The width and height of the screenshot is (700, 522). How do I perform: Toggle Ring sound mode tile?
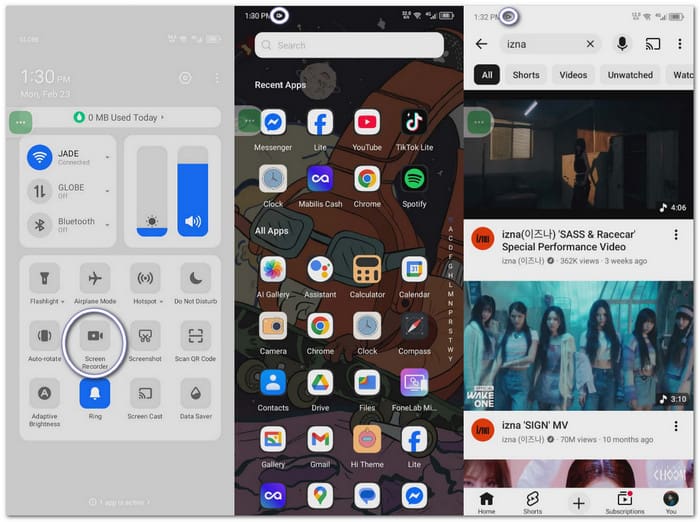95,393
